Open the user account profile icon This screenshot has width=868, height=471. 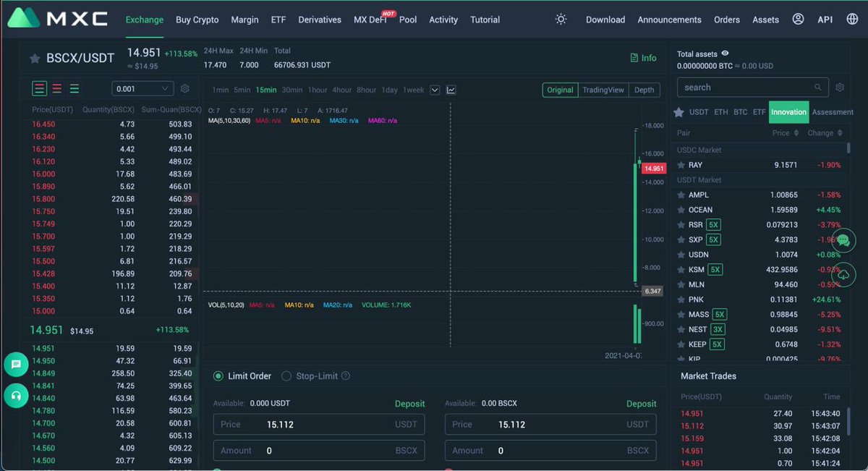(798, 20)
